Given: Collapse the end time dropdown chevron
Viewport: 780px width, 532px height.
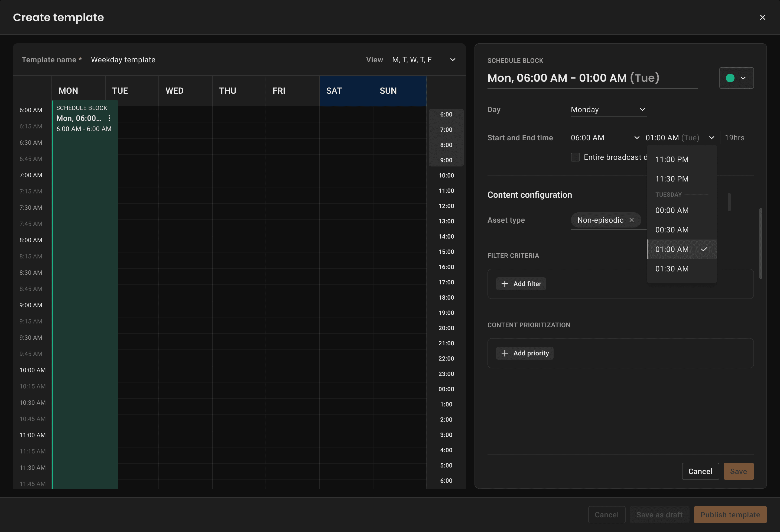Looking at the screenshot, I should pos(711,138).
